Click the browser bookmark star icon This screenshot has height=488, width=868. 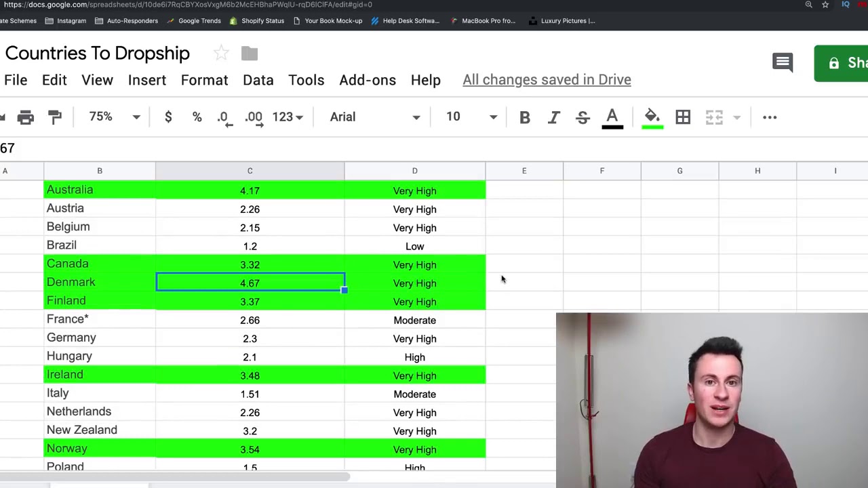click(825, 5)
